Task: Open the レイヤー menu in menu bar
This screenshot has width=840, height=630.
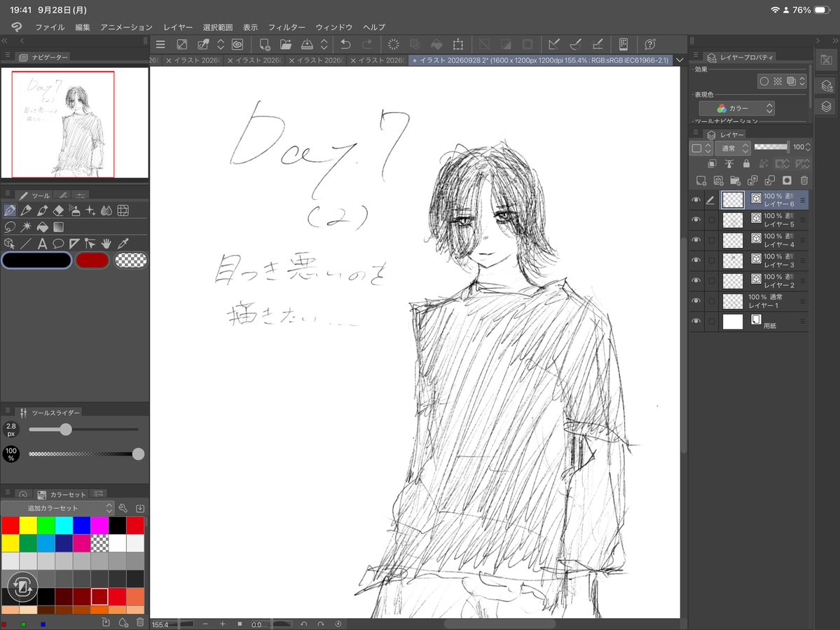Action: [x=178, y=27]
